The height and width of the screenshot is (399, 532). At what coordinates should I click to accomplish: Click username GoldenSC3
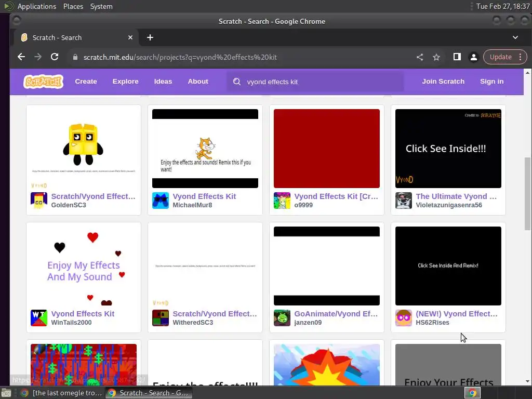(69, 205)
